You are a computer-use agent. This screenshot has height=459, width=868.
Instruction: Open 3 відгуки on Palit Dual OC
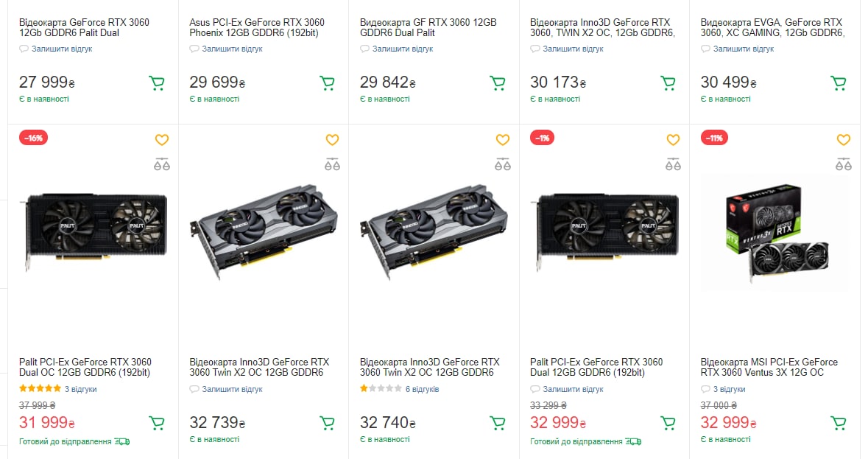coord(80,389)
